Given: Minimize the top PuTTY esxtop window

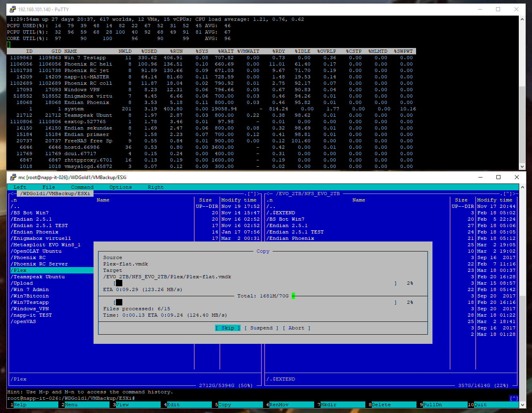Looking at the screenshot, I should pos(480,9).
